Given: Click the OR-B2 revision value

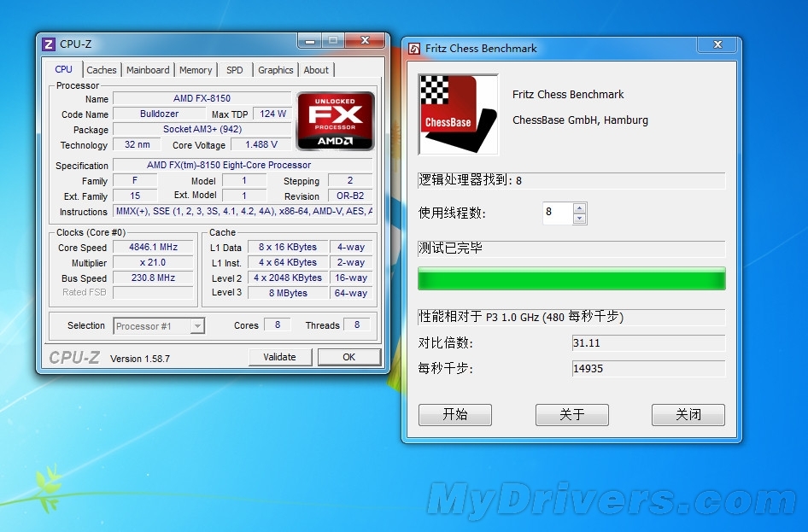Looking at the screenshot, I should coord(350,196).
